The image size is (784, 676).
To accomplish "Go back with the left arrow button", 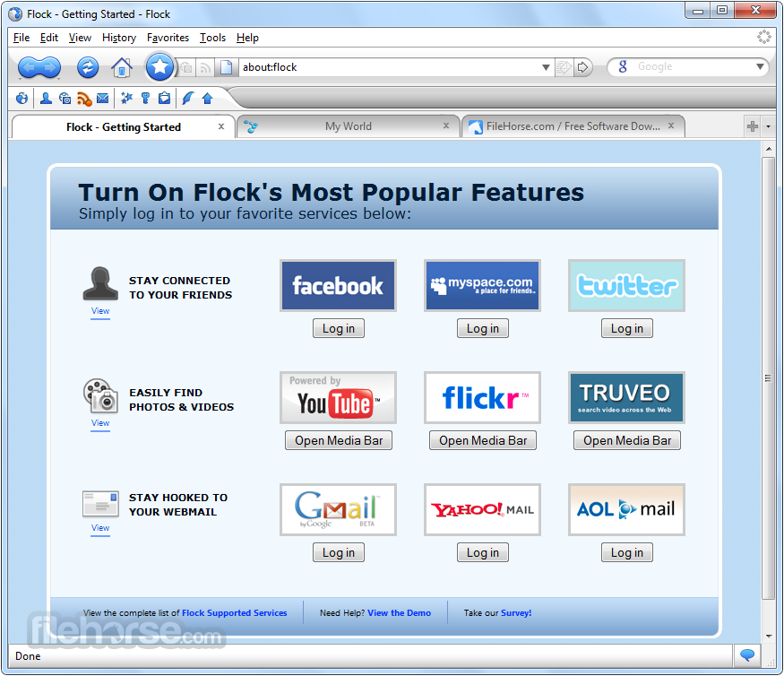I will pos(28,67).
